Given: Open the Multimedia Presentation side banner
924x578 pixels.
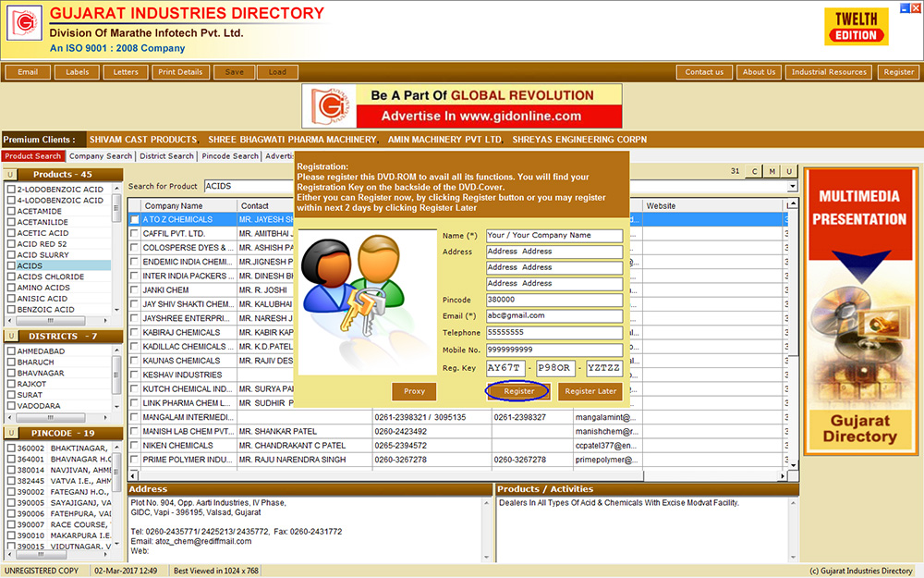Looking at the screenshot, I should click(860, 312).
